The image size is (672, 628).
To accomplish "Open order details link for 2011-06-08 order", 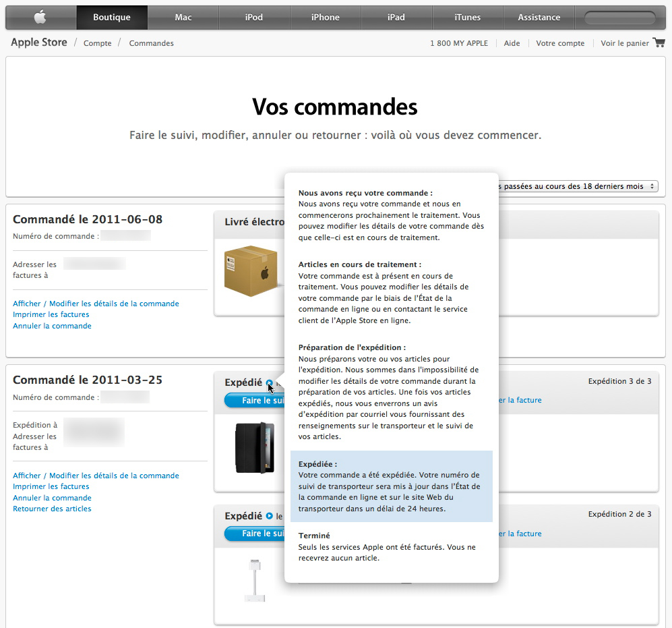I will (x=96, y=304).
